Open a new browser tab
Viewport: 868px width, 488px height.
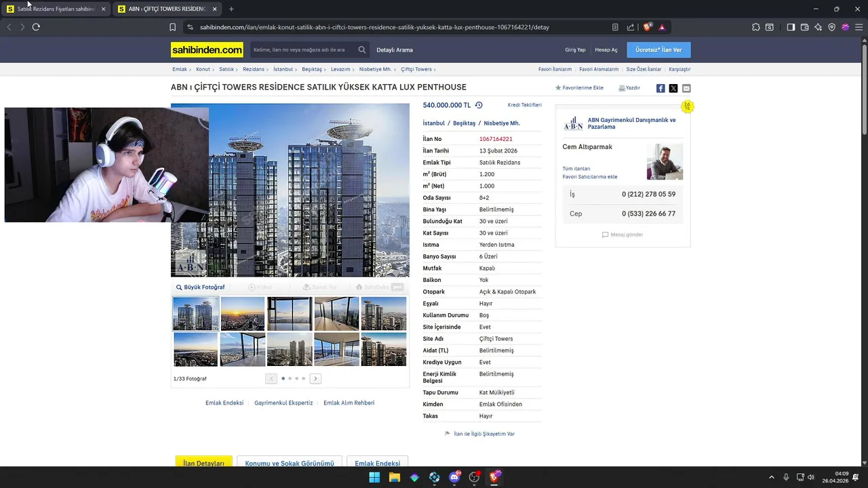pyautogui.click(x=231, y=9)
